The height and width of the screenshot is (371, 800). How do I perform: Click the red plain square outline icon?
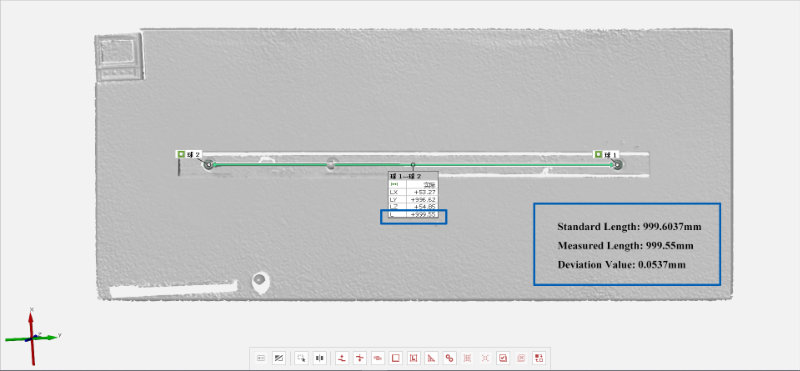click(396, 358)
